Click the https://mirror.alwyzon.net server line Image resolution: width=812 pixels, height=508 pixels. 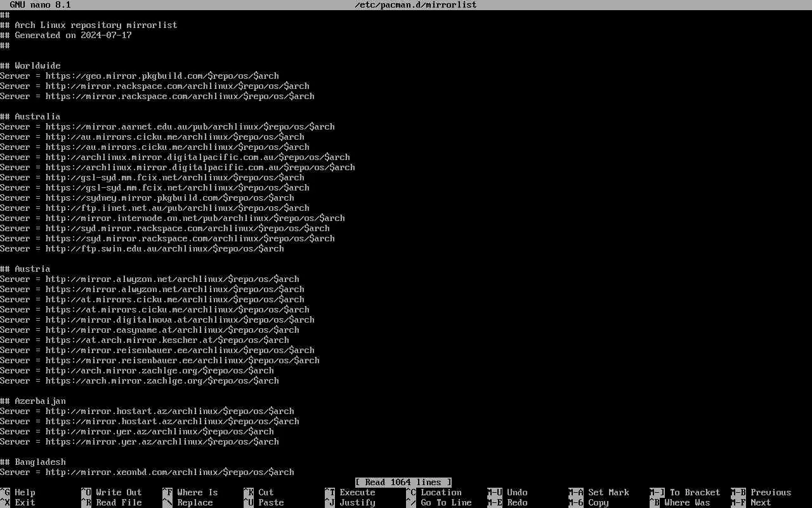click(152, 289)
